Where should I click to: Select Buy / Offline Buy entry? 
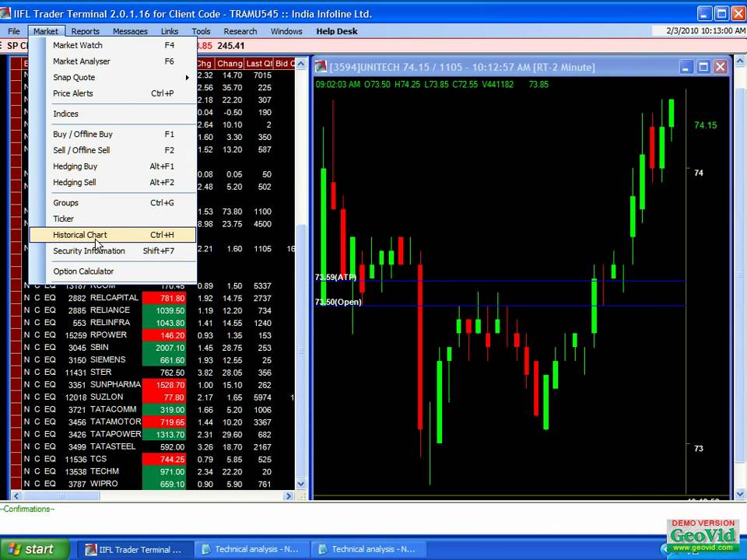pyautogui.click(x=113, y=135)
